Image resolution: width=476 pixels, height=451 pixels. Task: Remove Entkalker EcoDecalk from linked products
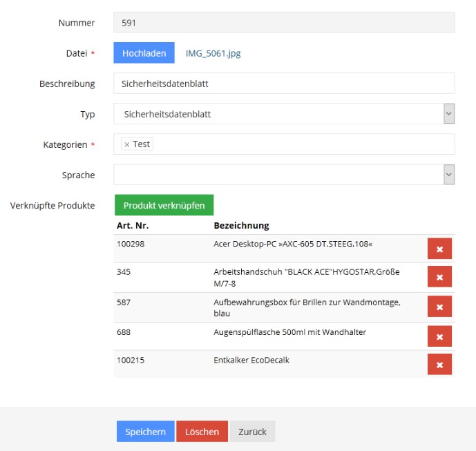[439, 364]
